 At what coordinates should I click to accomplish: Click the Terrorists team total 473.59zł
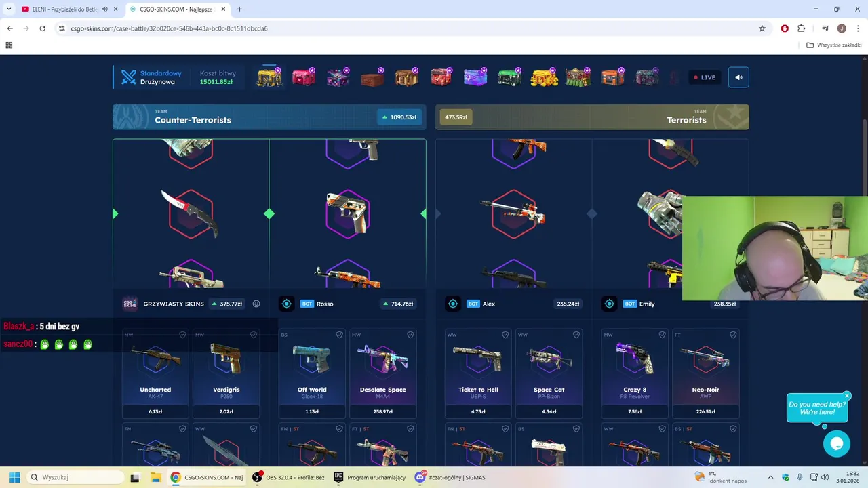[x=456, y=117]
